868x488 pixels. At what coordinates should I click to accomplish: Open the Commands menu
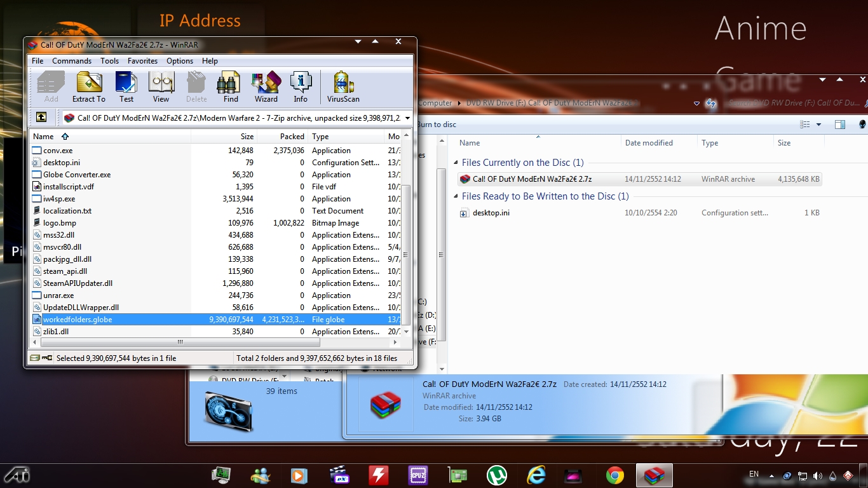(72, 61)
